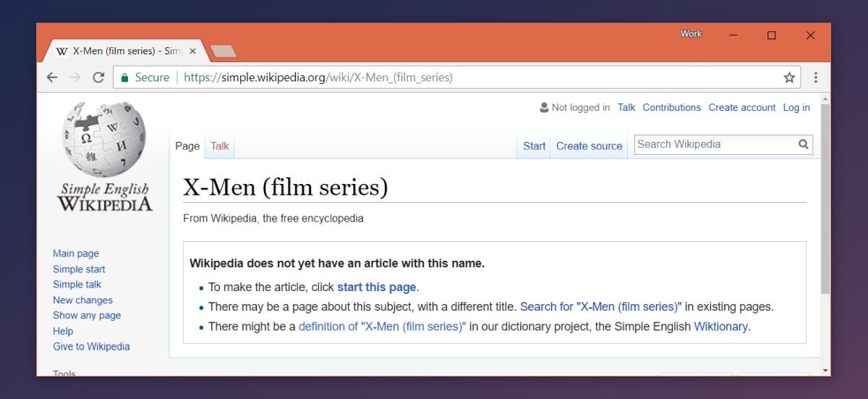Click the Not logged in user icon

tap(544, 107)
